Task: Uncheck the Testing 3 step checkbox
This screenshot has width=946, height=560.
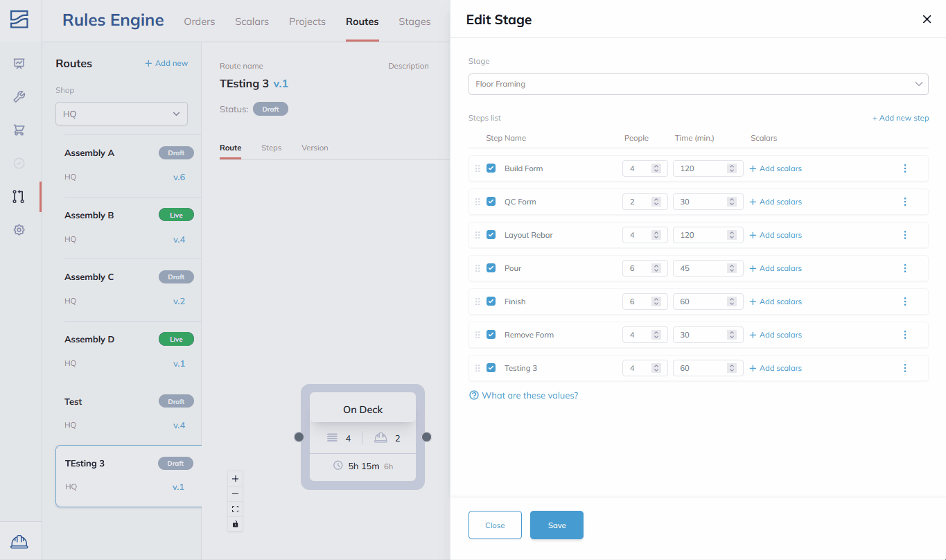Action: 491,368
